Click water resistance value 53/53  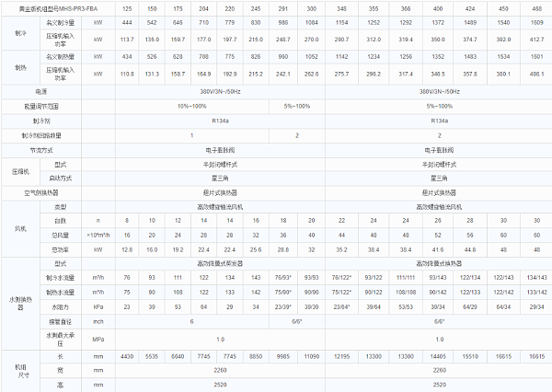pos(406,307)
